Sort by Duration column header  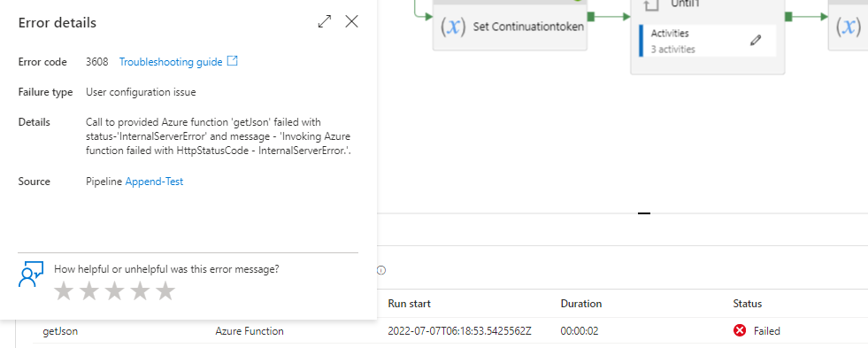coord(580,304)
